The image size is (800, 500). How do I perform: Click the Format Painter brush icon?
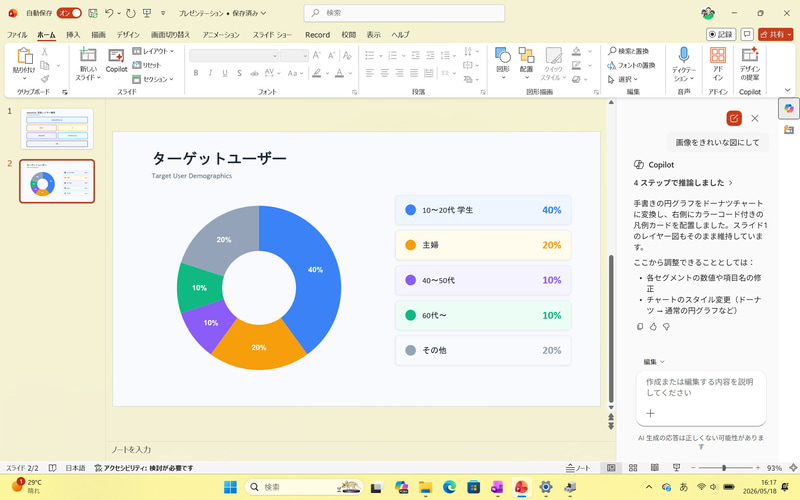click(45, 79)
